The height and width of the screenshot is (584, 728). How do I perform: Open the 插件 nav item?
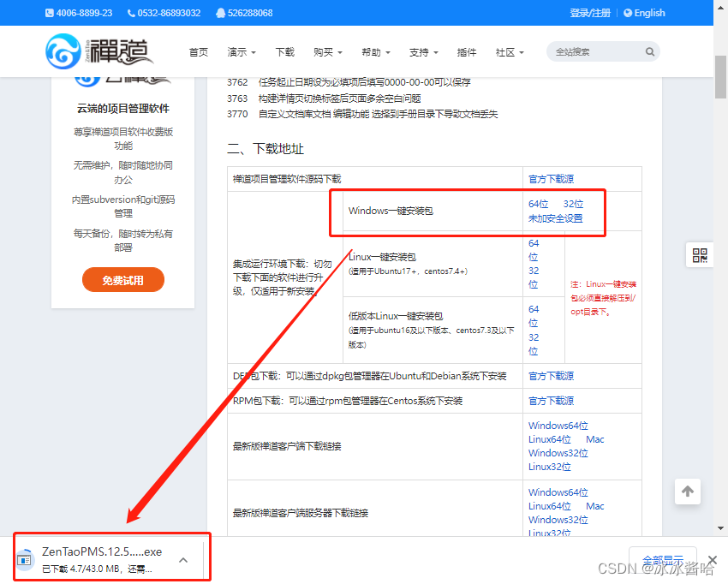(467, 52)
